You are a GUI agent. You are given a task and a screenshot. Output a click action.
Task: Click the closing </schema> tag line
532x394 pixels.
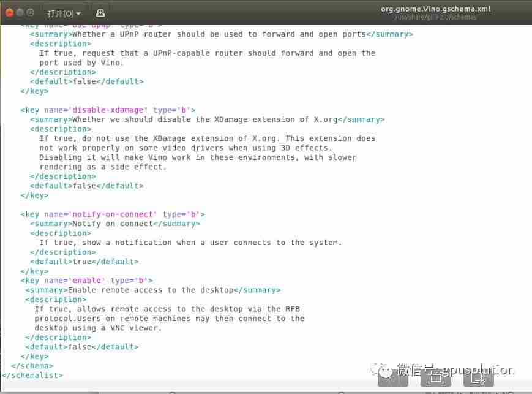32,366
